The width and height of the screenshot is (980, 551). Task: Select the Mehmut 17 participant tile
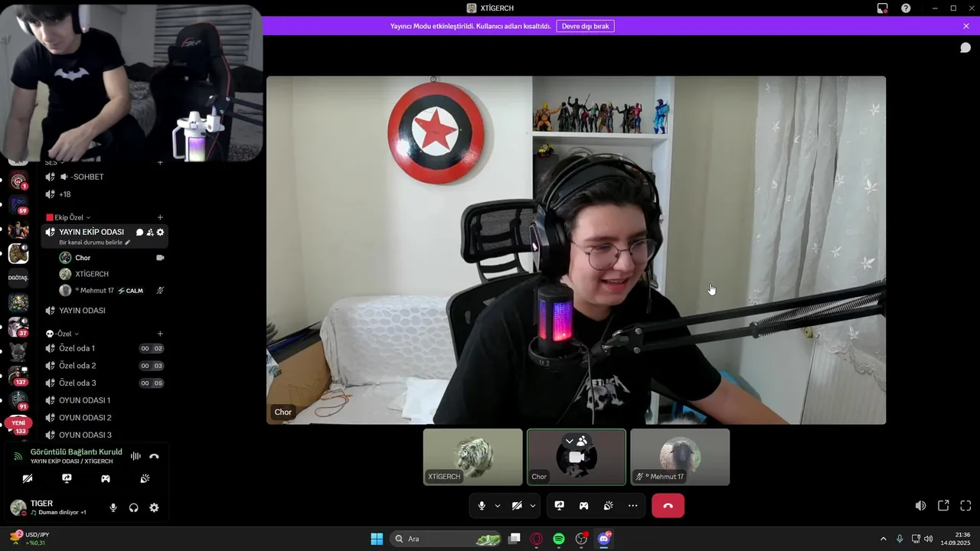click(x=680, y=457)
